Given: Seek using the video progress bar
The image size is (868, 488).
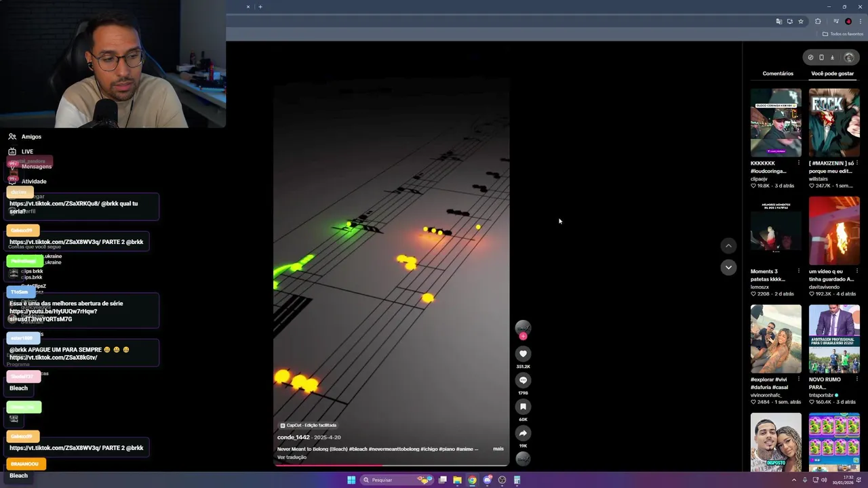Looking at the screenshot, I should coord(391,466).
